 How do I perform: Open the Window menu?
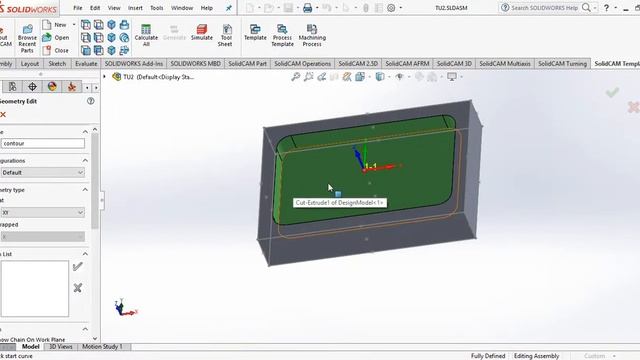click(x=182, y=8)
